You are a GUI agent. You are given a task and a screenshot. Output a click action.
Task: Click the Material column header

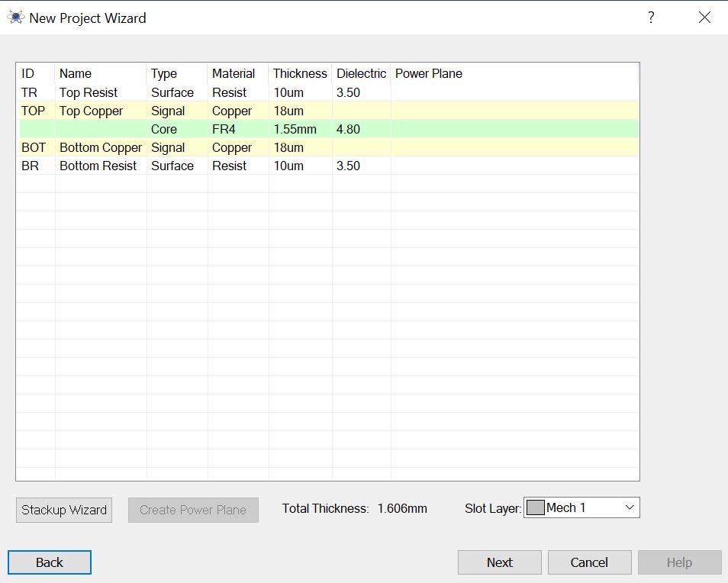pos(234,73)
